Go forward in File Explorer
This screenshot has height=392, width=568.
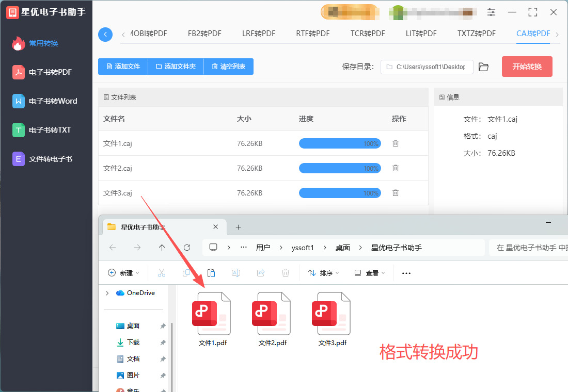[x=137, y=248]
